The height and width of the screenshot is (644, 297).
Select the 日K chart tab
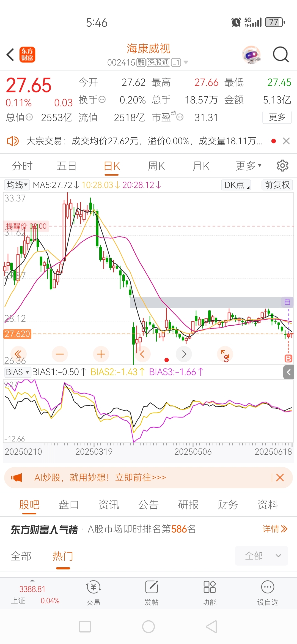point(112,166)
